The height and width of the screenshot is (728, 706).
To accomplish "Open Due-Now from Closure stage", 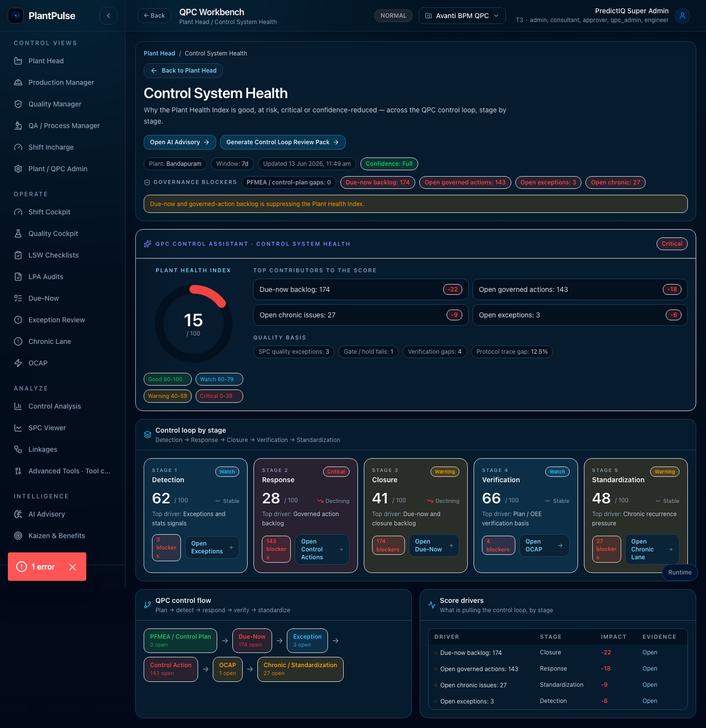I will (x=434, y=546).
